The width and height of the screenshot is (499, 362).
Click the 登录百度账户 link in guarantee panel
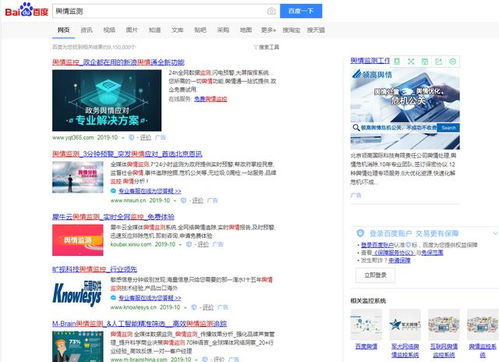377,245
